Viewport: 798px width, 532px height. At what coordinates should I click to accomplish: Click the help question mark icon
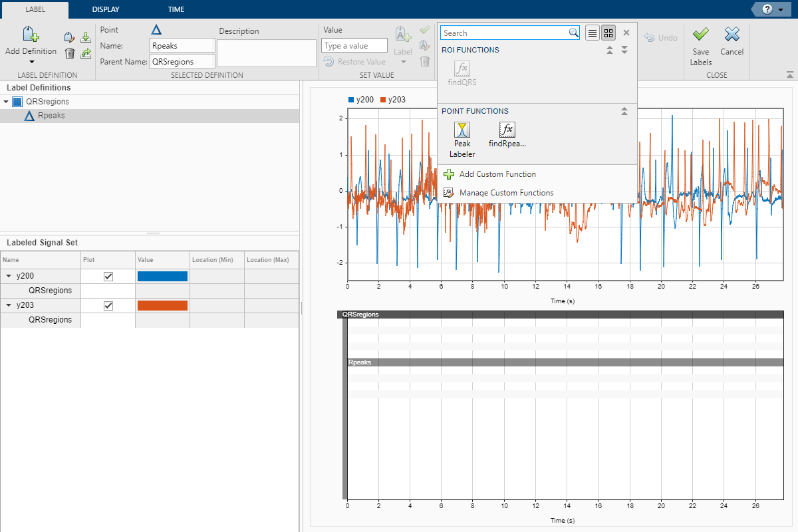767,9
